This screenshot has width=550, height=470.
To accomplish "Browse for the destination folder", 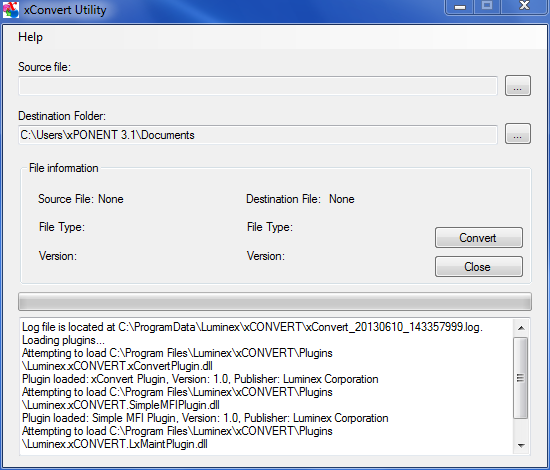I will click(518, 134).
